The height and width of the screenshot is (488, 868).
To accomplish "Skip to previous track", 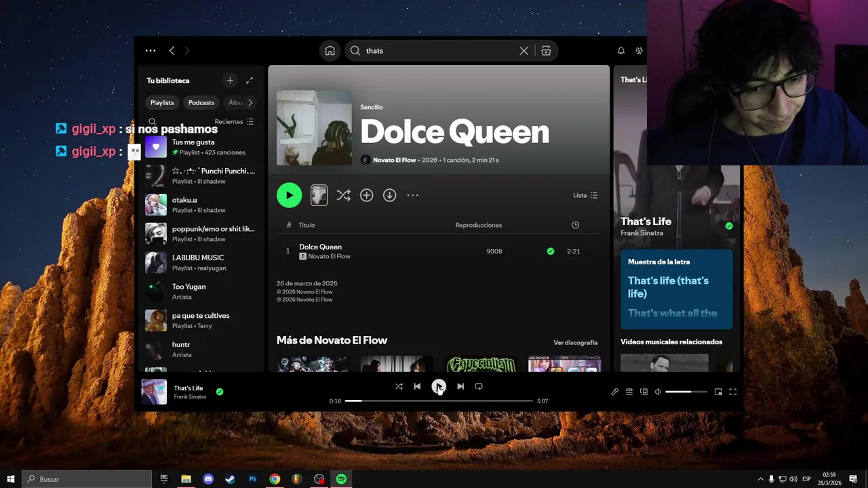I will [417, 386].
